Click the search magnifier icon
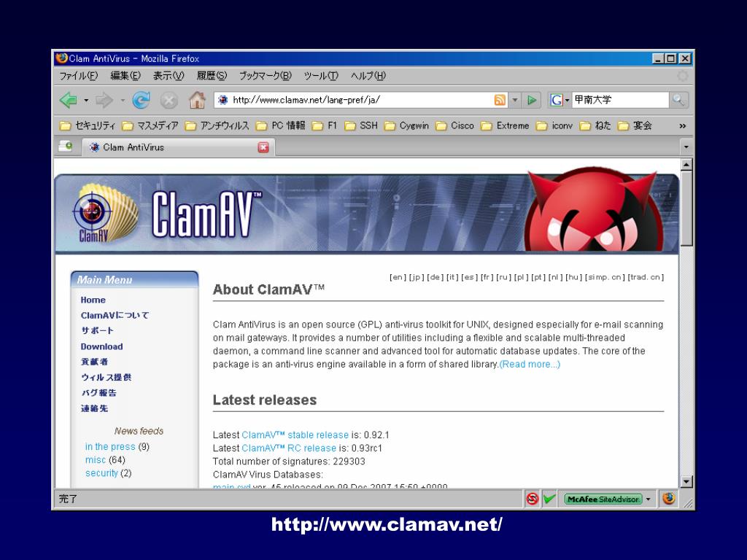747x560 pixels. pyautogui.click(x=678, y=100)
